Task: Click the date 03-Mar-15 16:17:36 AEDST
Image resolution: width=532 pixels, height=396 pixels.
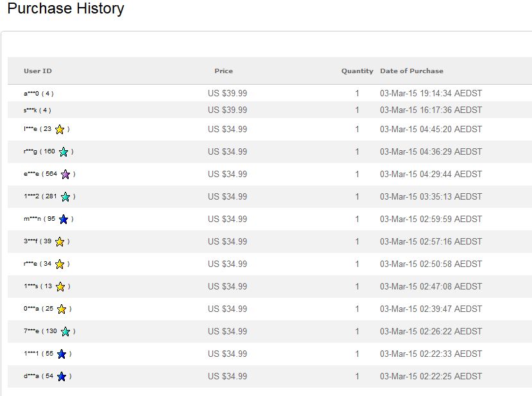Action: (431, 110)
